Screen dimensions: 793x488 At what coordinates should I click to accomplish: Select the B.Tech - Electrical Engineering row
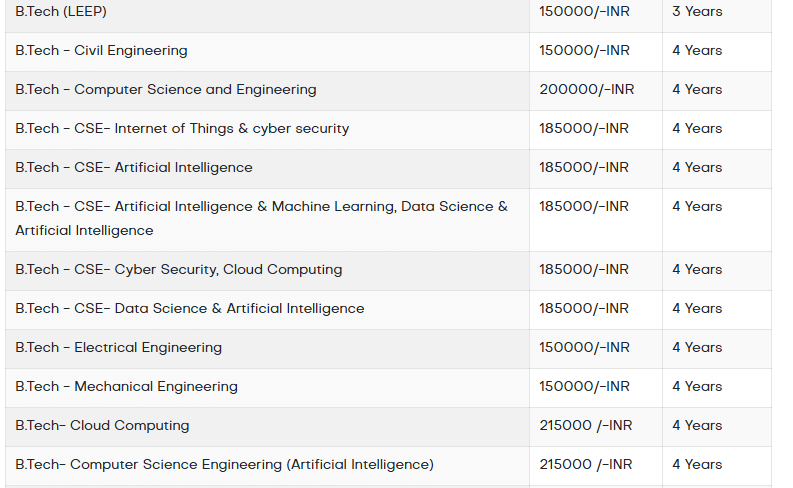tap(119, 348)
